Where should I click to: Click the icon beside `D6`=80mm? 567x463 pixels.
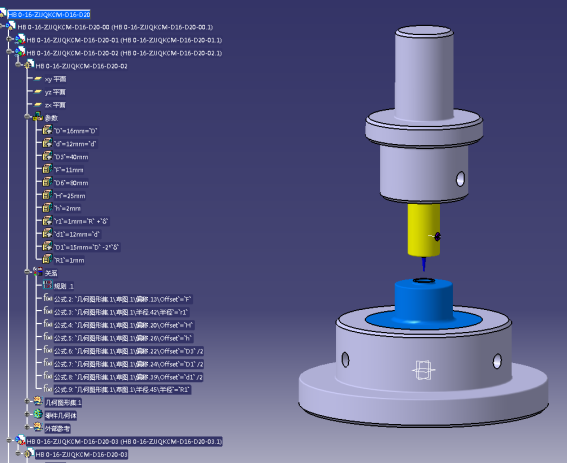47,182
